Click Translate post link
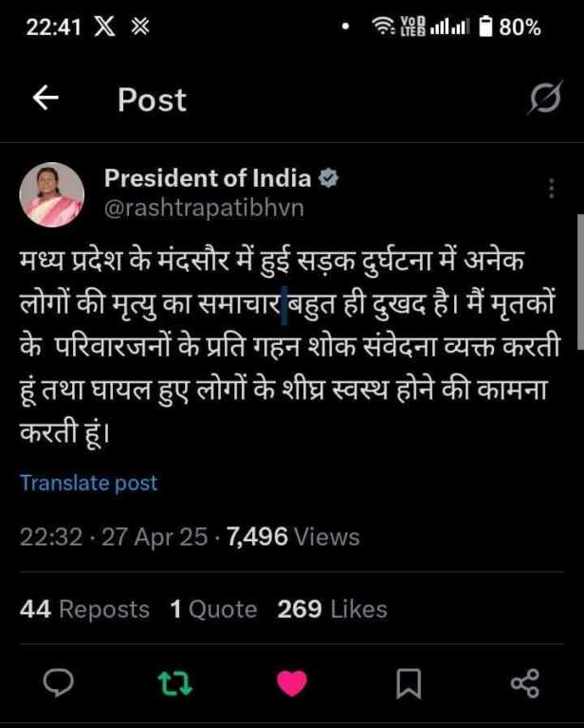Viewport: 584px width, 728px height. [89, 482]
